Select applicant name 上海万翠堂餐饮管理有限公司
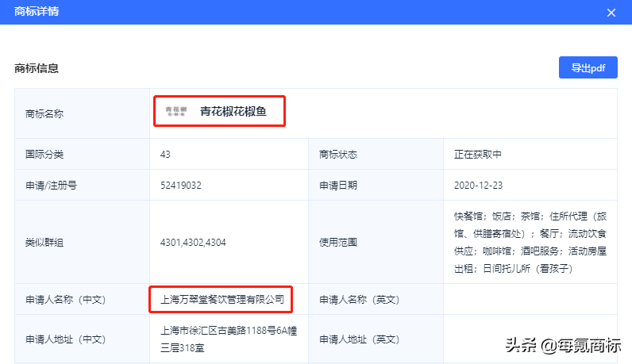632x364 pixels. (222, 300)
